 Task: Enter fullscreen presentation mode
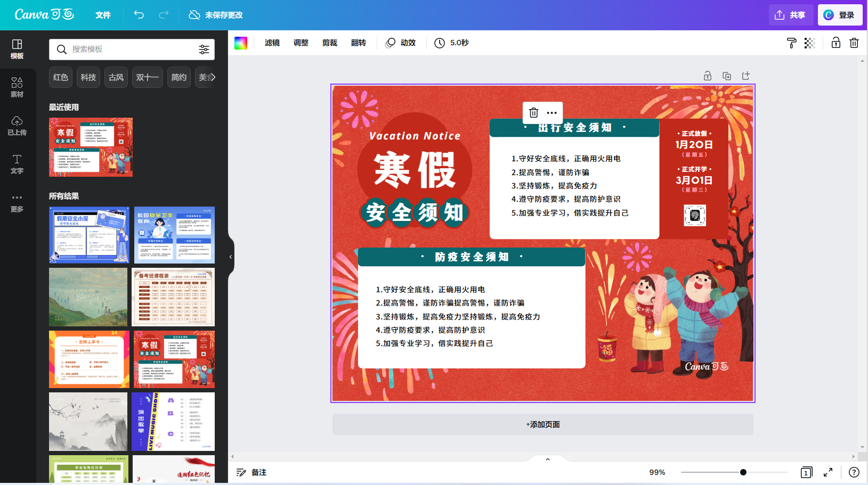click(828, 472)
